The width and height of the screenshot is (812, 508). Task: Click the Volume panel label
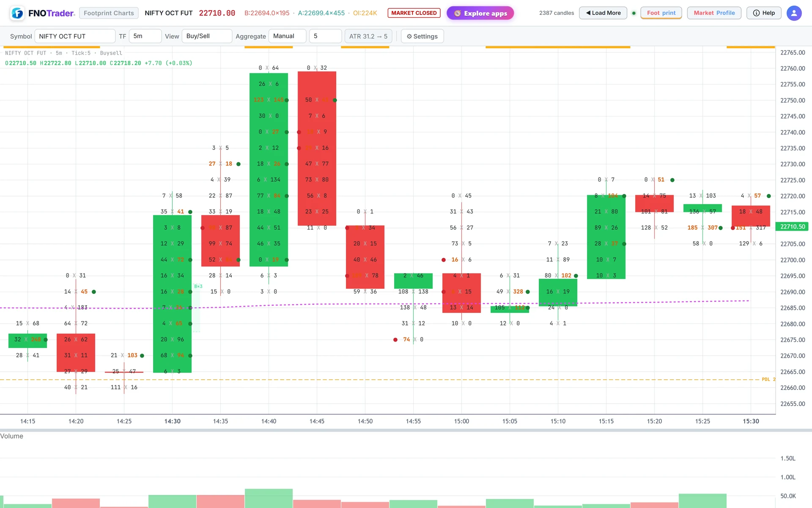pos(12,436)
